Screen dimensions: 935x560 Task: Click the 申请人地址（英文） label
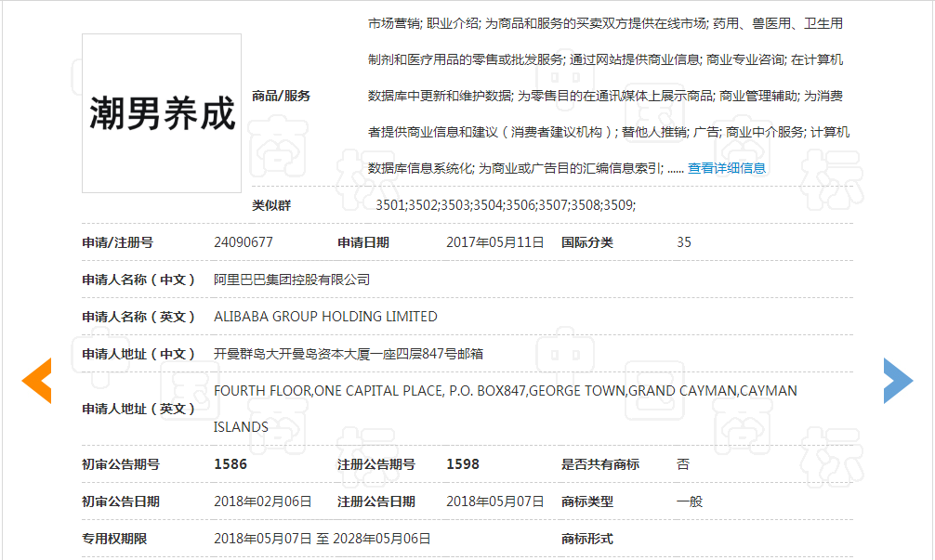pyautogui.click(x=138, y=410)
